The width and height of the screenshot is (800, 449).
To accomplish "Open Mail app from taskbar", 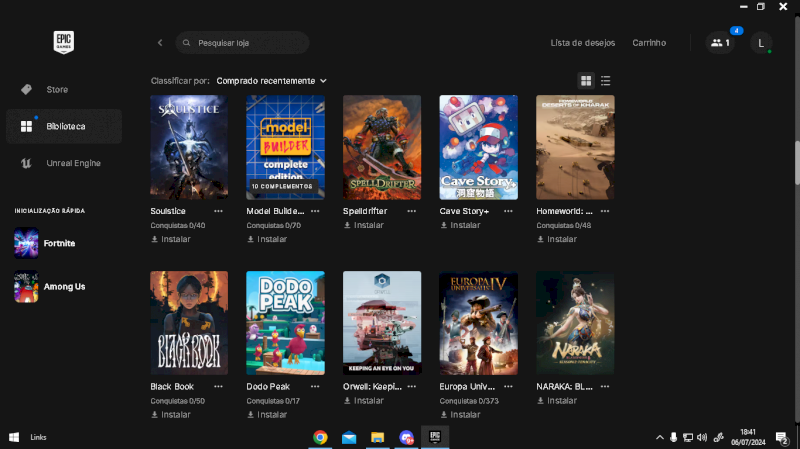I will (x=349, y=437).
